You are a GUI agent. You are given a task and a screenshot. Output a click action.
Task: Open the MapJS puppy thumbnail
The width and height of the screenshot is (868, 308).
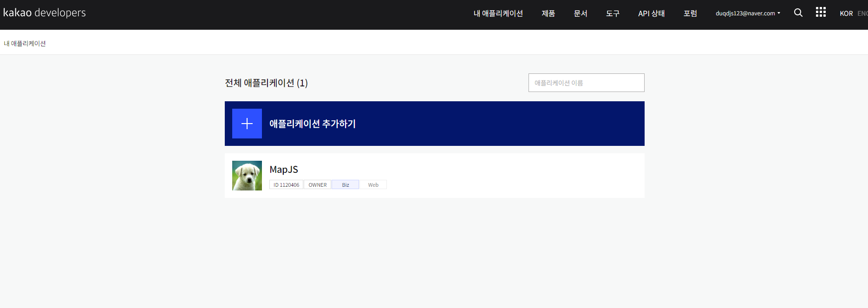(x=247, y=176)
